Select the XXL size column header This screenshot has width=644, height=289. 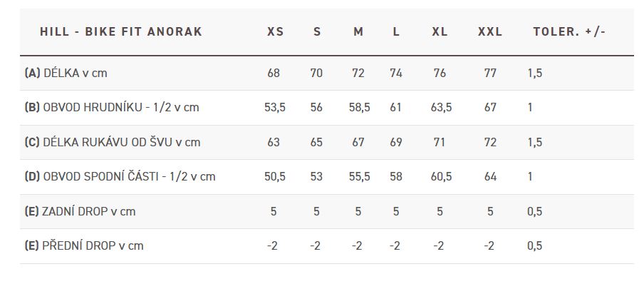click(490, 31)
